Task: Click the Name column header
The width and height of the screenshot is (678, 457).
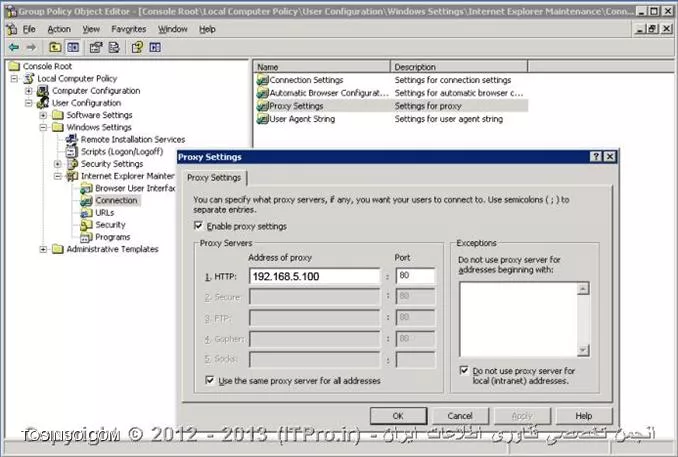Action: (321, 67)
